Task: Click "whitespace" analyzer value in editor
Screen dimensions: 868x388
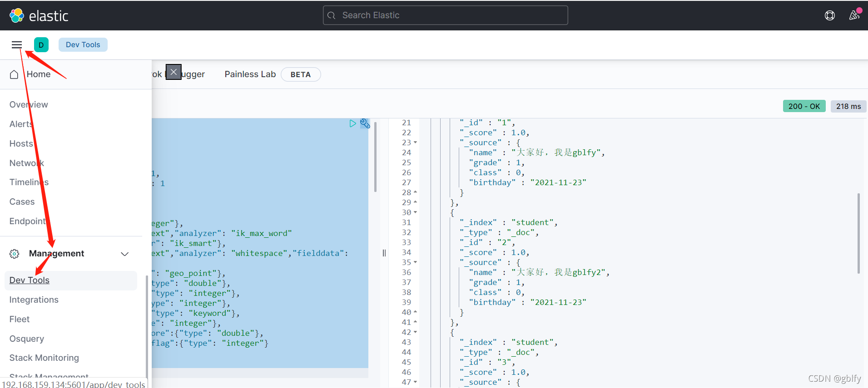Action: click(259, 253)
